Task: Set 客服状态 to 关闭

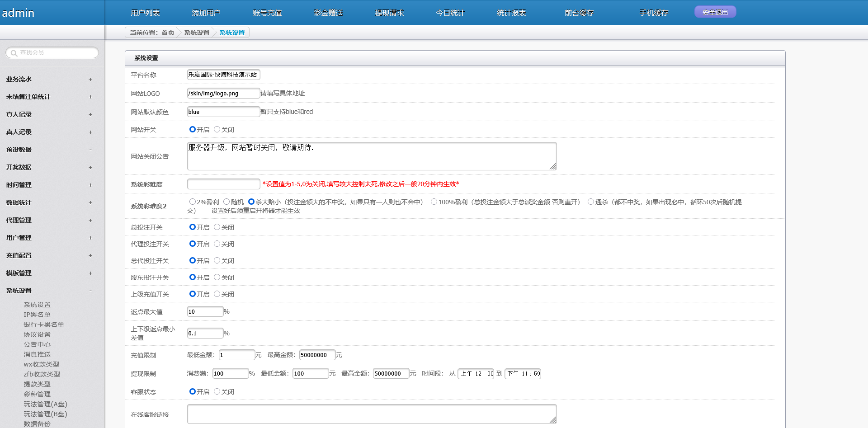Action: pos(217,391)
